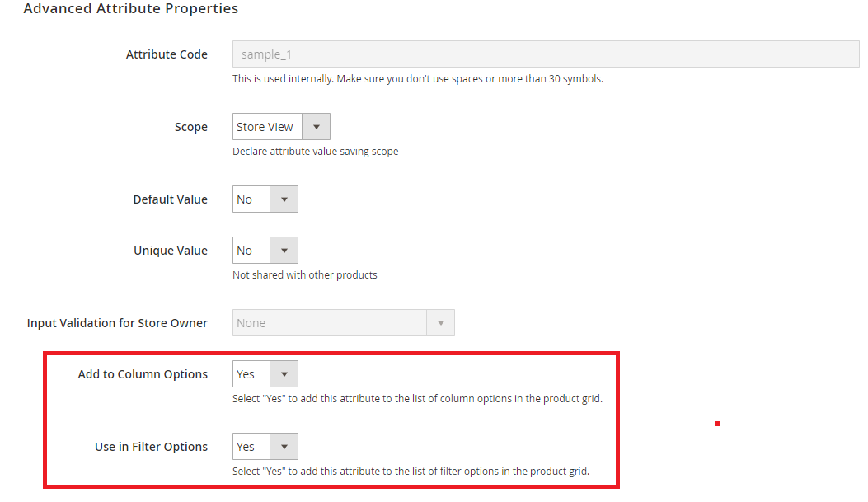868x502 pixels.
Task: Open Use in Filter Options select showing Yes
Action: point(251,447)
